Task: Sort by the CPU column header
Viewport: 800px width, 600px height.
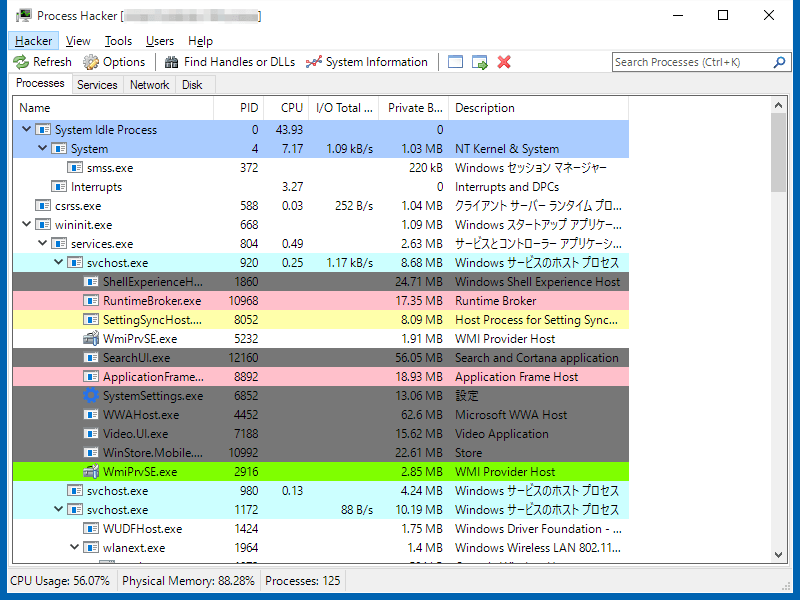Action: pyautogui.click(x=286, y=108)
